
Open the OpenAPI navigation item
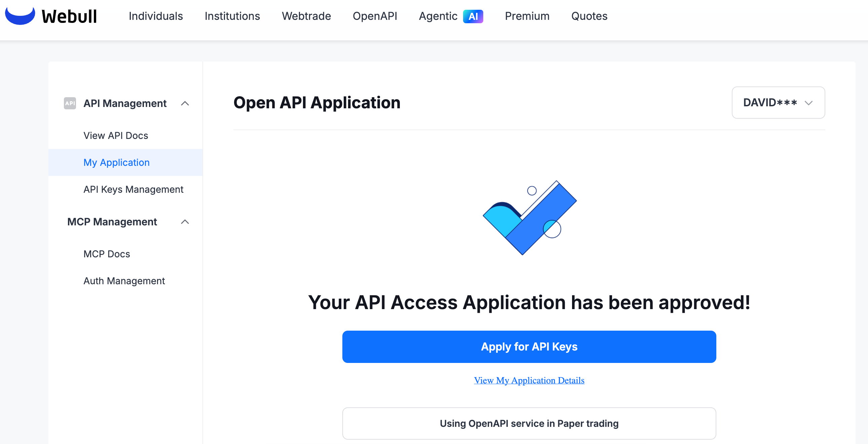(x=375, y=16)
